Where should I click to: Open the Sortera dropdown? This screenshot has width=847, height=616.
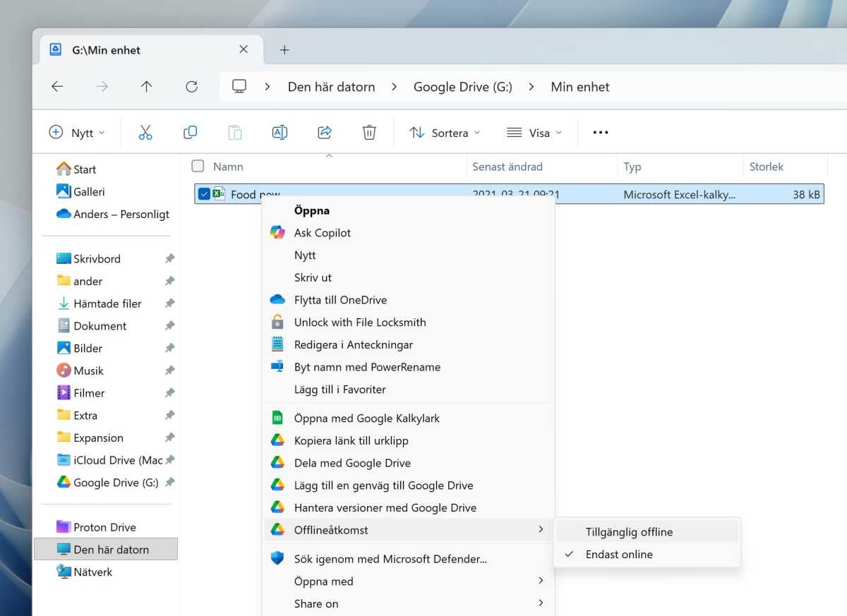[x=445, y=133]
